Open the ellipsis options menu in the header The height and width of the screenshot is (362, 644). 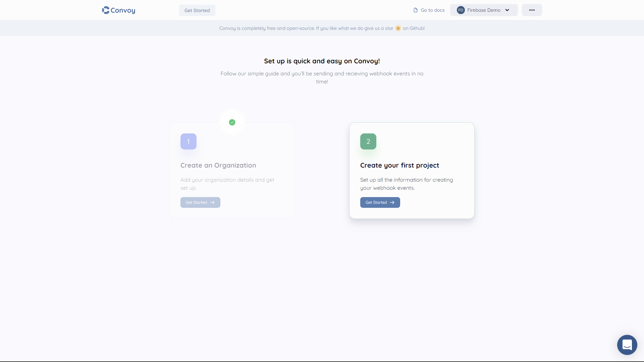click(x=532, y=10)
